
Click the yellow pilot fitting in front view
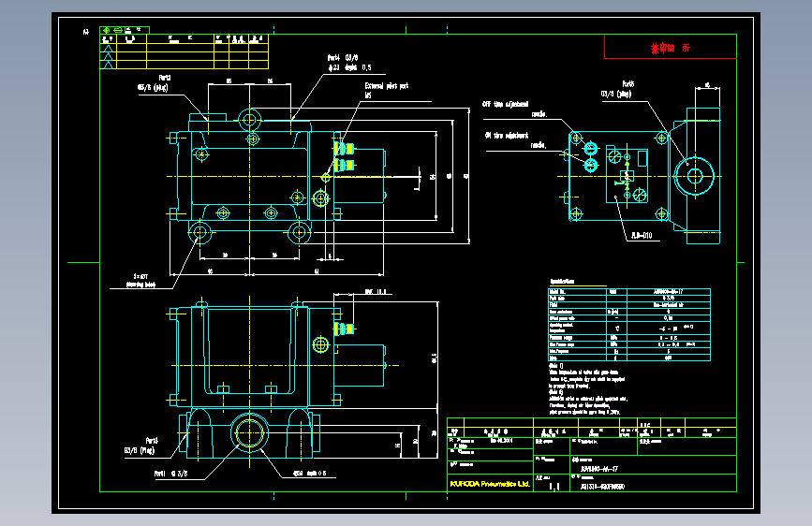point(344,329)
